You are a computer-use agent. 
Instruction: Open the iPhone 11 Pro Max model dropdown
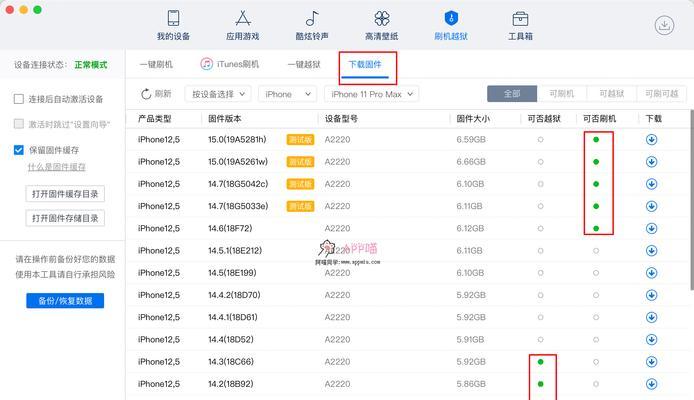371,94
